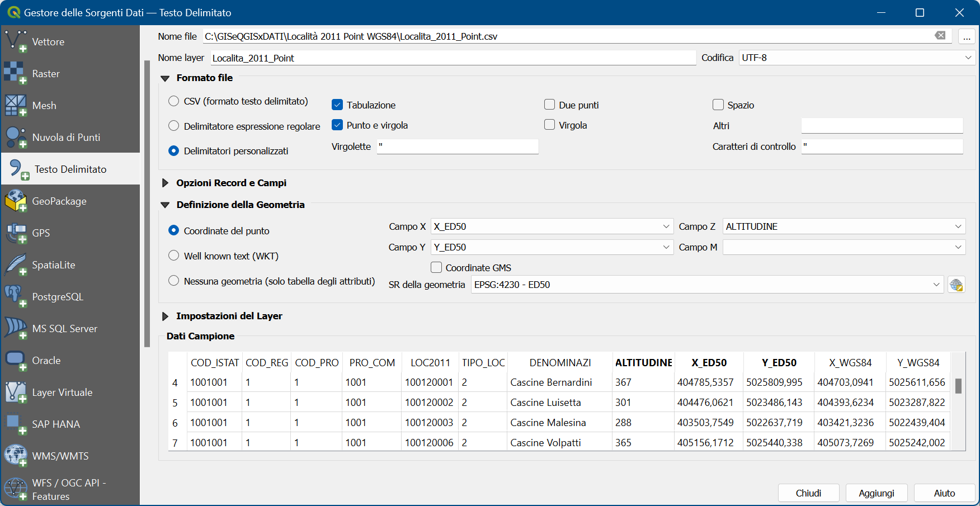Click the Caratteri di controllo field
The height and width of the screenshot is (506, 980).
coord(882,146)
